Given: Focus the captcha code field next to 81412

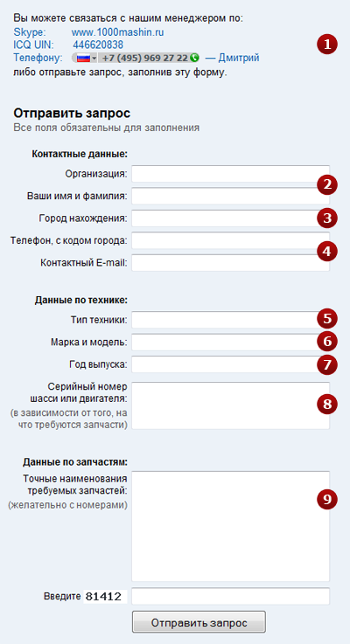Looking at the screenshot, I should pos(231,596).
